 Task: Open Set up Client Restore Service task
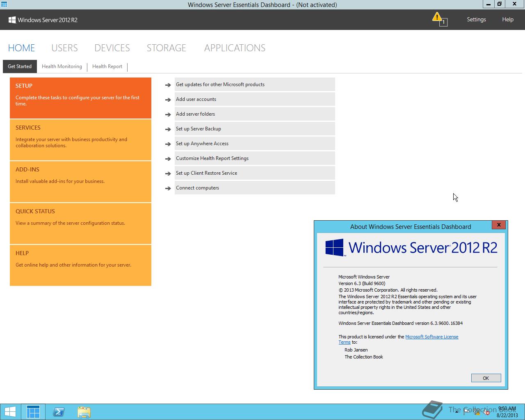(255, 173)
